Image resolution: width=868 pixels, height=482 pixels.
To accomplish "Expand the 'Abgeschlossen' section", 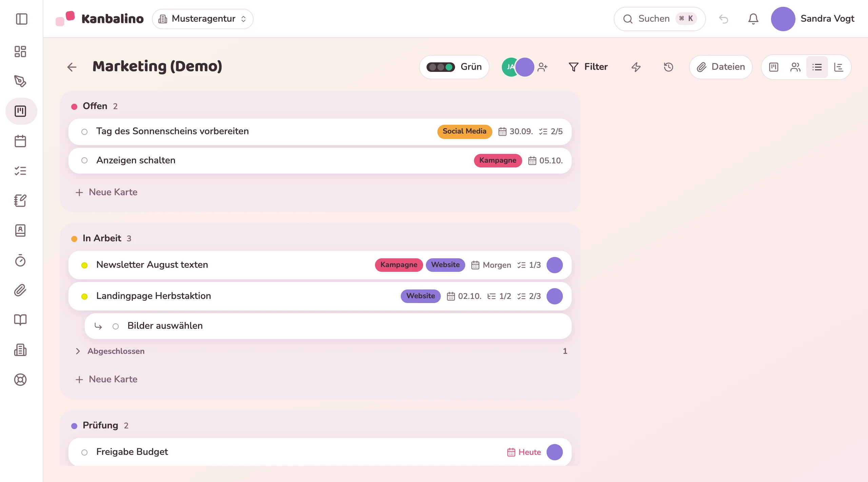I will [321, 351].
